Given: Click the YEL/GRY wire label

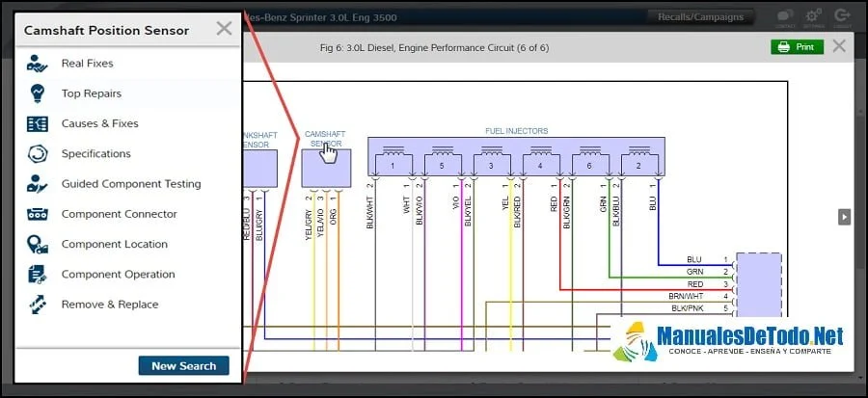Looking at the screenshot, I should 309,225.
